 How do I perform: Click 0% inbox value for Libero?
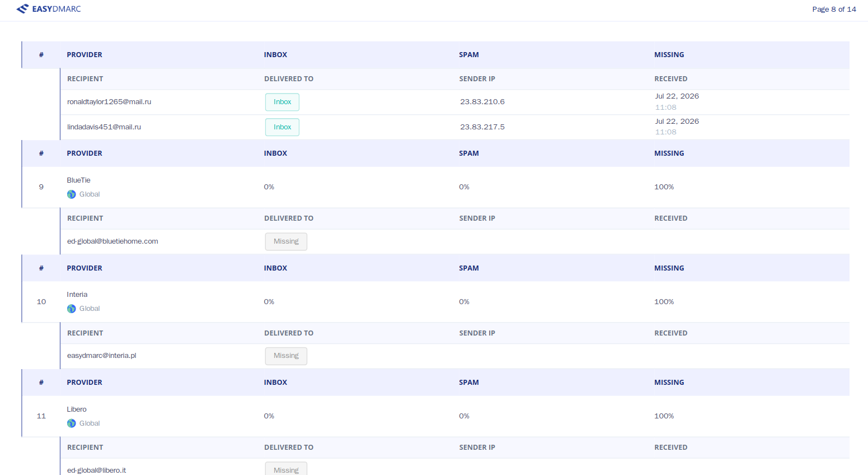269,416
